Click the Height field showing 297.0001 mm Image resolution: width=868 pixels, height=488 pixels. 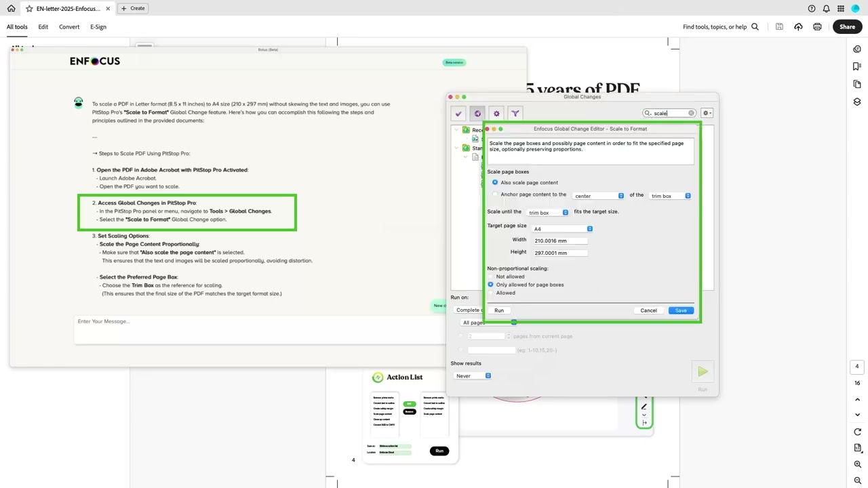pyautogui.click(x=560, y=253)
